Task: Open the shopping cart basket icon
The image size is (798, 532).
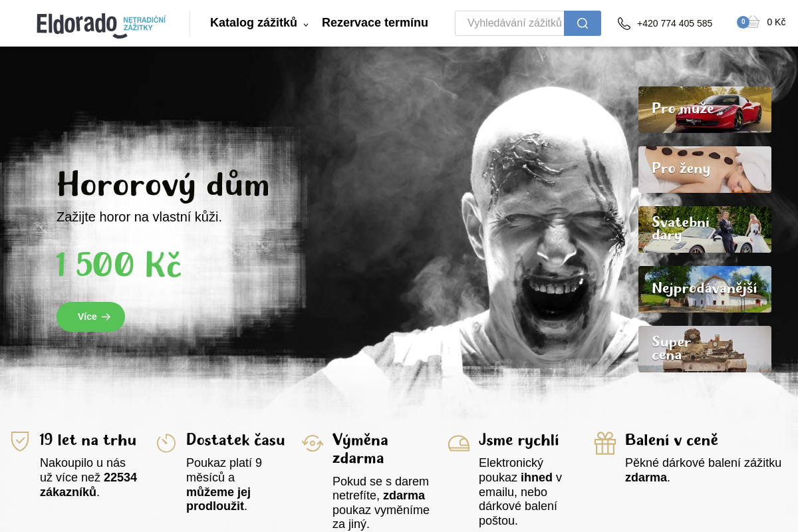Action: tap(751, 23)
